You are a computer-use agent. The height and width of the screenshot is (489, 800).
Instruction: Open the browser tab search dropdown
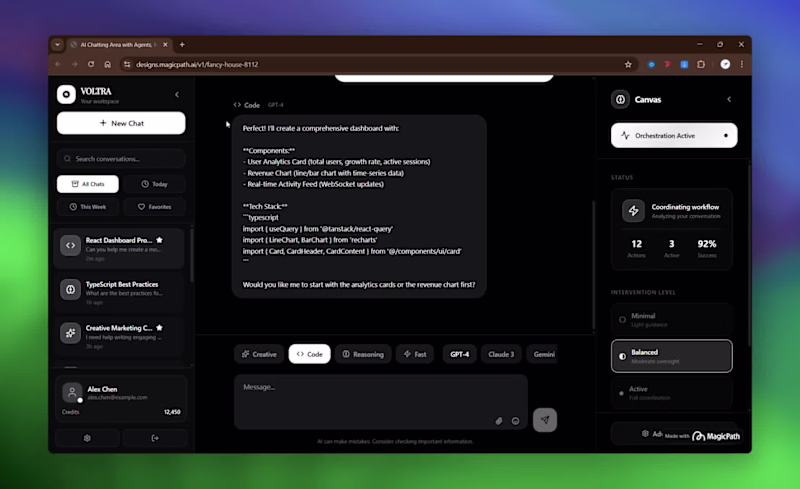57,44
